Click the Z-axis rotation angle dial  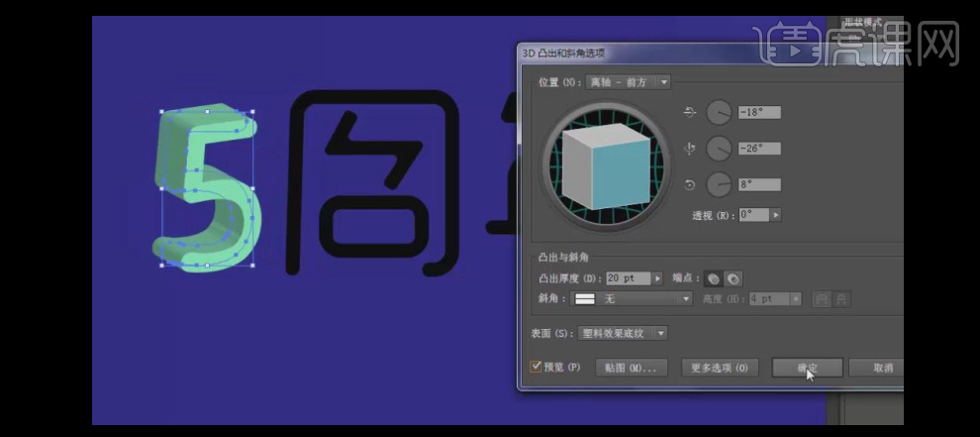719,184
